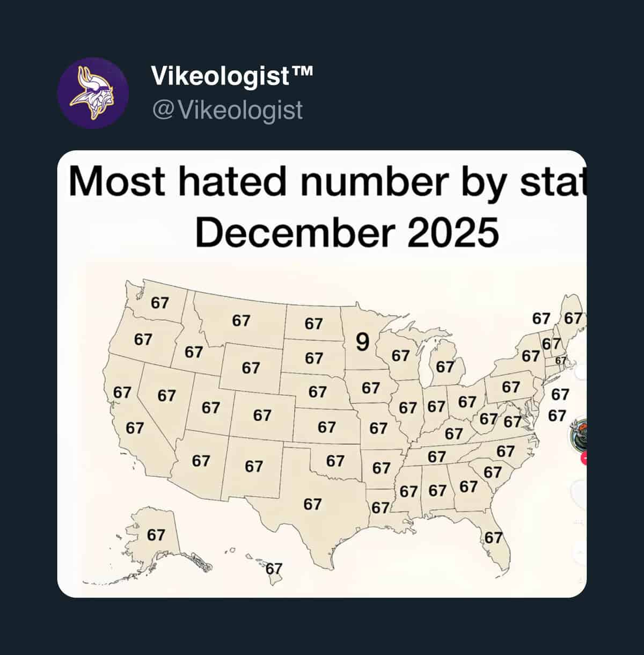Click the @Vikeologist handle
The image size is (644, 655).
(228, 110)
